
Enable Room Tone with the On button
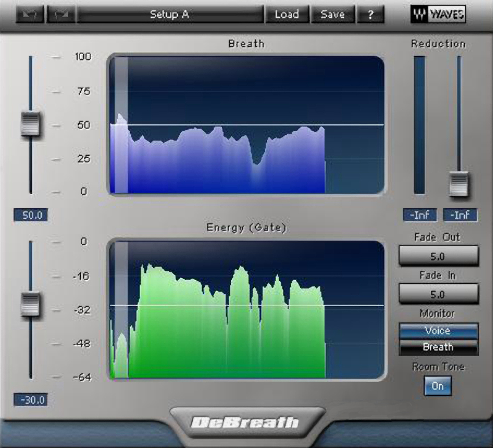tap(437, 386)
